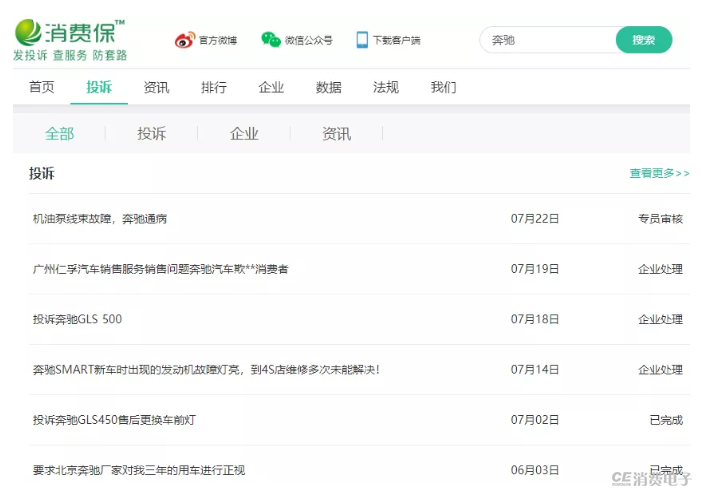Click 企业处理 status in the 07月18日 row
Viewport: 702px width, 496px height.
coord(660,319)
